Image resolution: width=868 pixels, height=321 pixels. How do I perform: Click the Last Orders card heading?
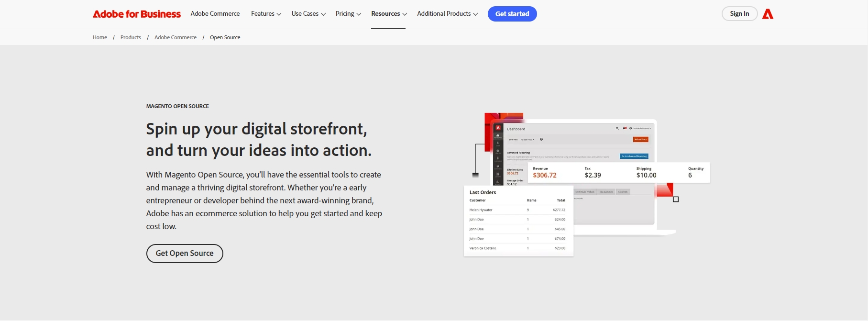point(483,192)
